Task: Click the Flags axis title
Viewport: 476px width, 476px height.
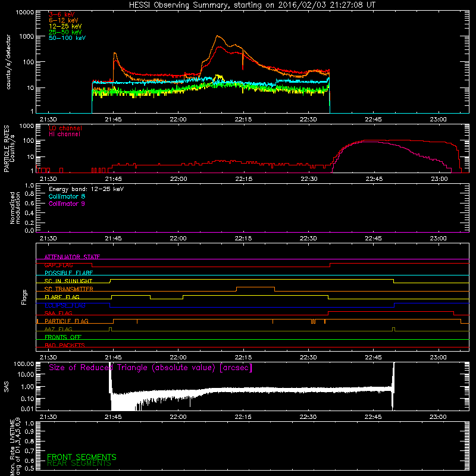Action: tap(24, 297)
